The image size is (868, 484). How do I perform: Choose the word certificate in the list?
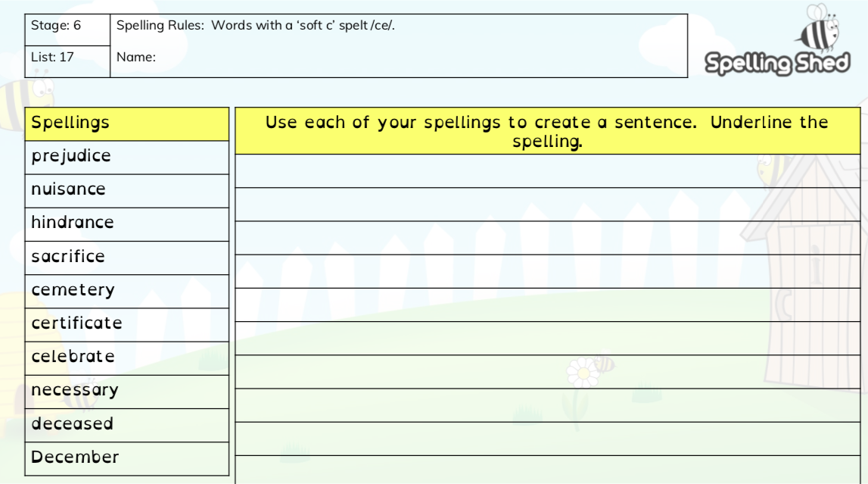pos(76,323)
